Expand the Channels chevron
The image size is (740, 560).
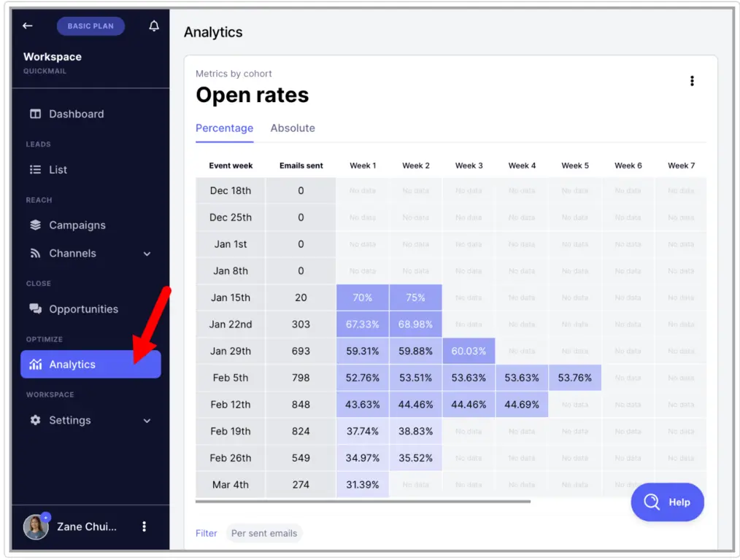coord(147,254)
